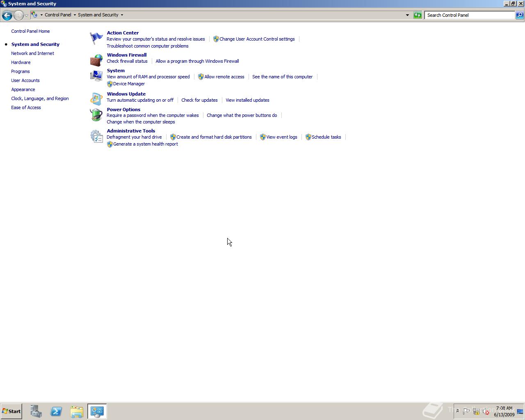Open recent pages dropdown arrow

tap(26, 15)
